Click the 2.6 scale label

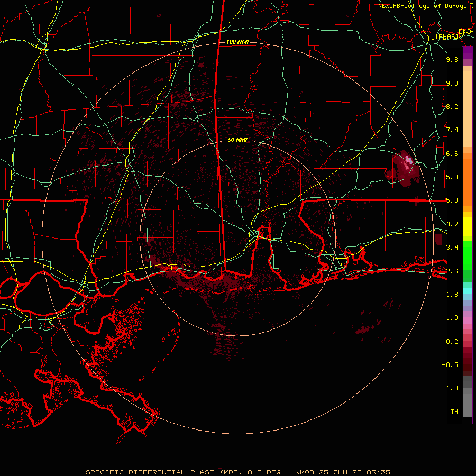point(452,271)
